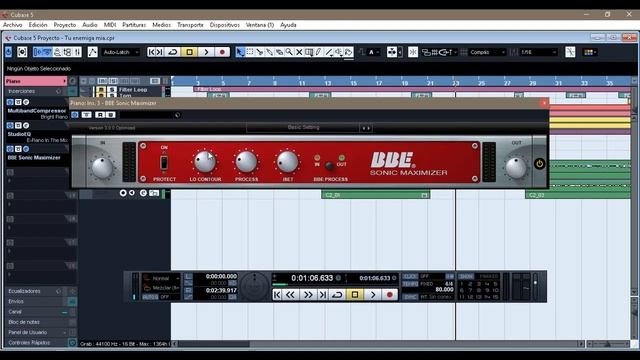Click the Record button in top toolbar
The image size is (640, 360).
(x=222, y=52)
